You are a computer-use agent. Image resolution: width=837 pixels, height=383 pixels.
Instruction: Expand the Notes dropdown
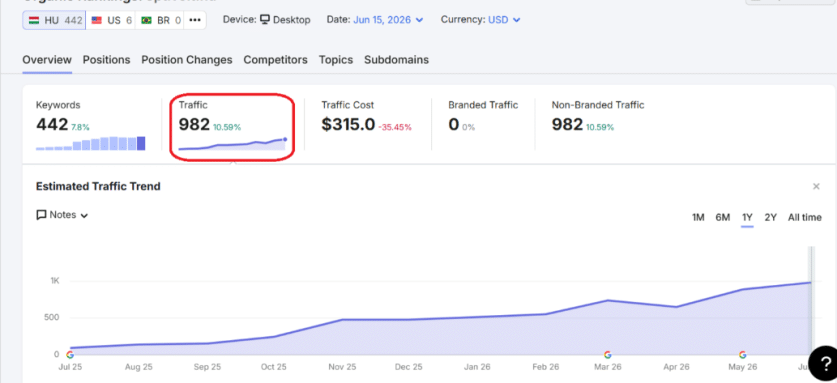point(62,215)
